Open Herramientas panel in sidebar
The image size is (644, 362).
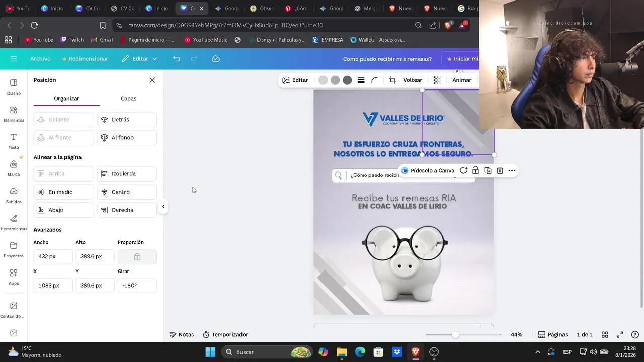[x=14, y=223]
